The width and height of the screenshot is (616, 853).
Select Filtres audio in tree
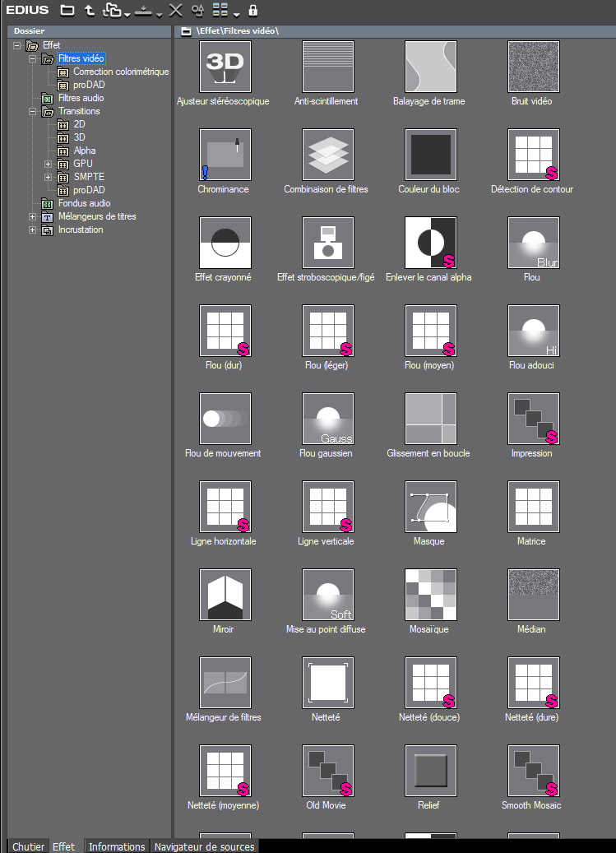pos(81,98)
